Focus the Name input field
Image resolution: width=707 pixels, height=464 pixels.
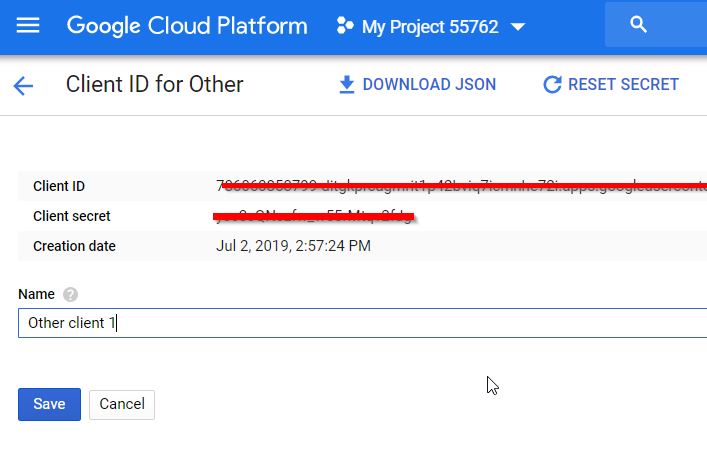pos(363,323)
